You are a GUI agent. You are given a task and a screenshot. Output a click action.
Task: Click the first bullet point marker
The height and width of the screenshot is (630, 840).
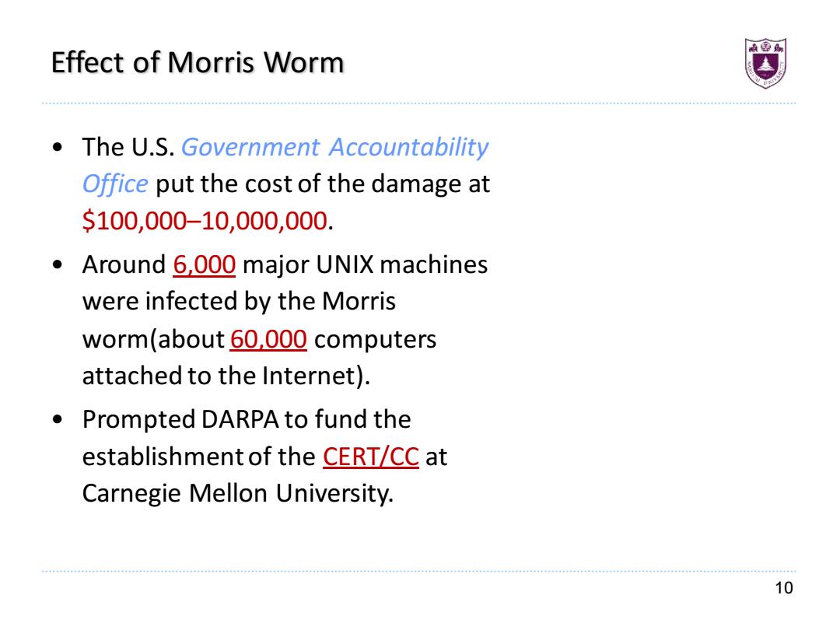(x=58, y=147)
